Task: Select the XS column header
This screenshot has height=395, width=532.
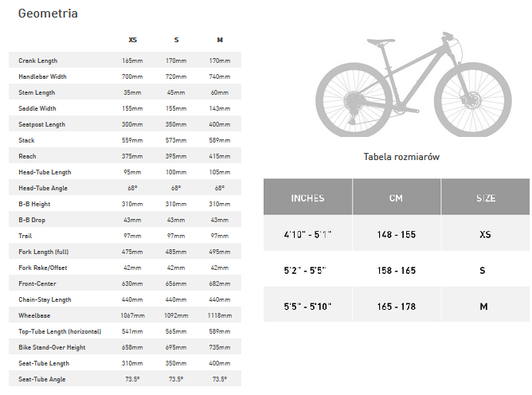Action: click(133, 40)
